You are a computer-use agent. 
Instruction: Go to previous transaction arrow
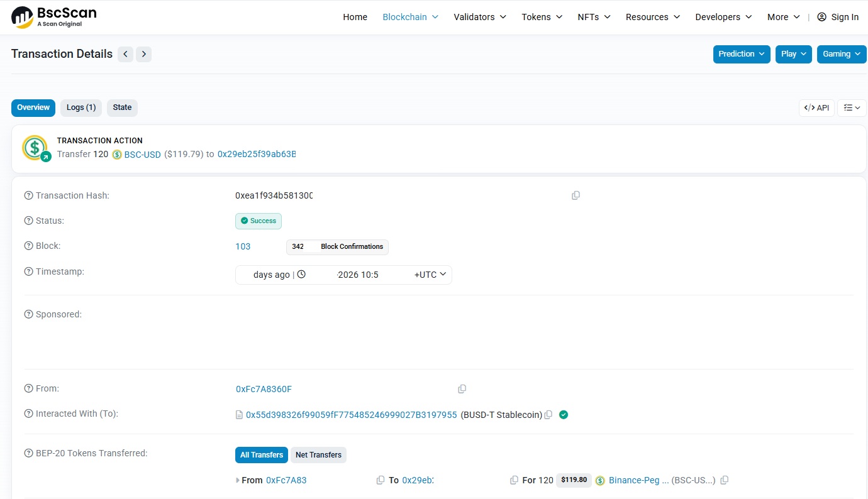point(126,54)
